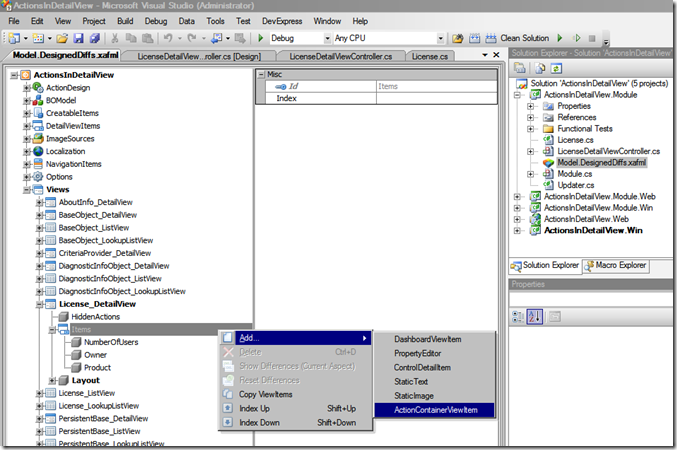Choose DashboardViewItem in Add submenu
677x450 pixels.
click(434, 339)
